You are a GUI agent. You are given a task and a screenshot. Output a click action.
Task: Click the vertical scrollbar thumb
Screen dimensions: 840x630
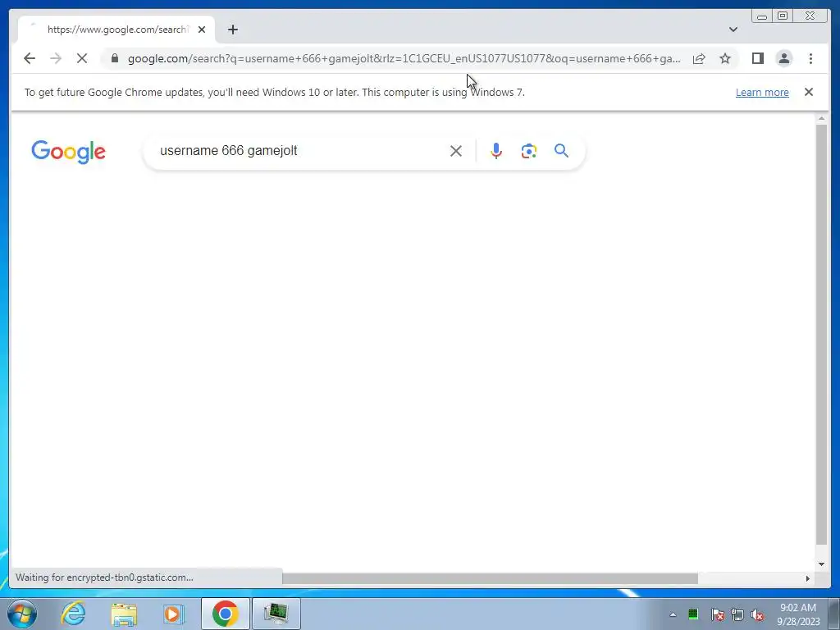click(x=821, y=335)
